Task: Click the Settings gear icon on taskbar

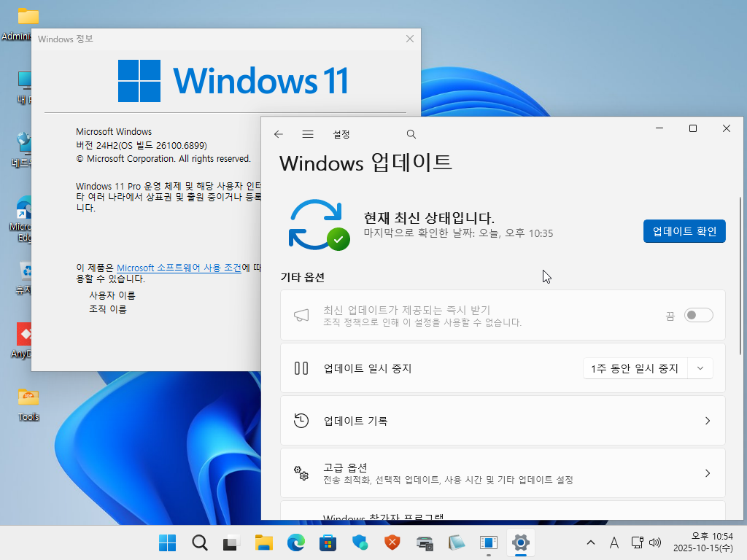Action: [521, 542]
